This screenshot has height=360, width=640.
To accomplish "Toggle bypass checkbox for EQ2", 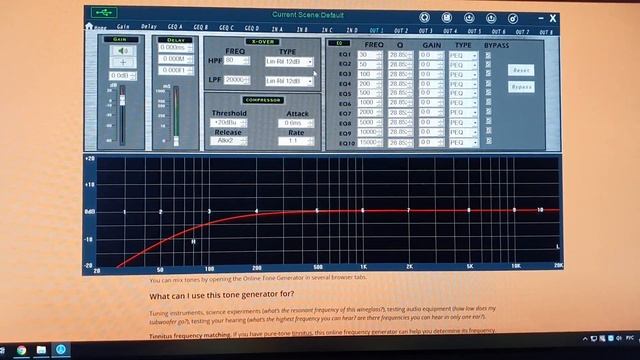I will (488, 64).
